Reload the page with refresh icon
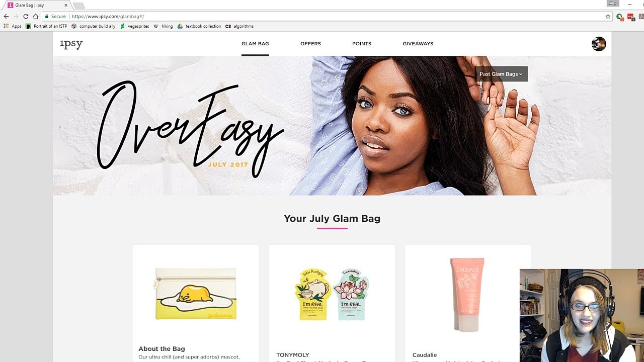The width and height of the screenshot is (644, 362). [x=26, y=17]
